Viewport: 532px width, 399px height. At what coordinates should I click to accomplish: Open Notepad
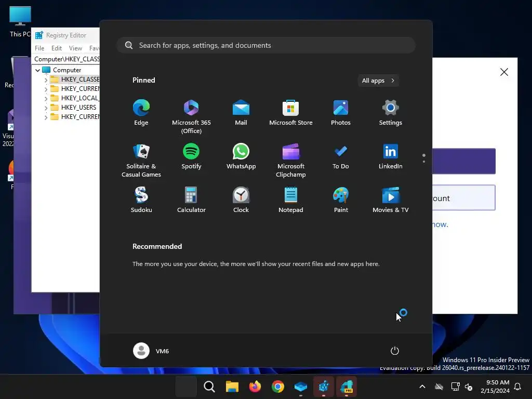coord(291,200)
